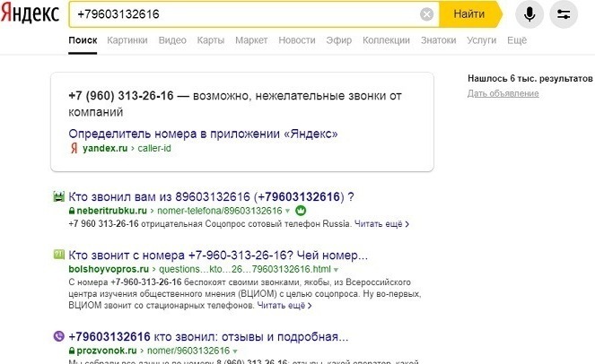Open the Маркет tab

(x=251, y=40)
